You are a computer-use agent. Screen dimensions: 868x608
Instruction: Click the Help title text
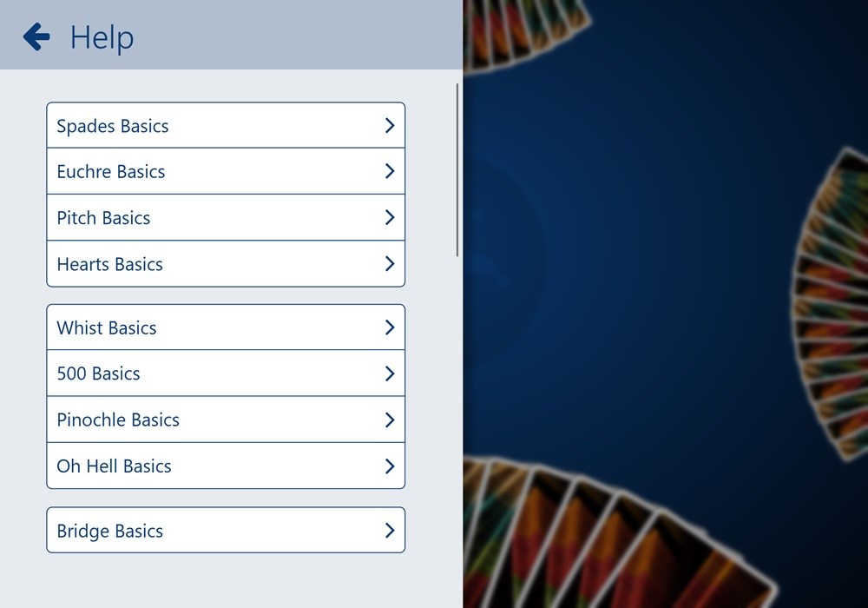(101, 37)
